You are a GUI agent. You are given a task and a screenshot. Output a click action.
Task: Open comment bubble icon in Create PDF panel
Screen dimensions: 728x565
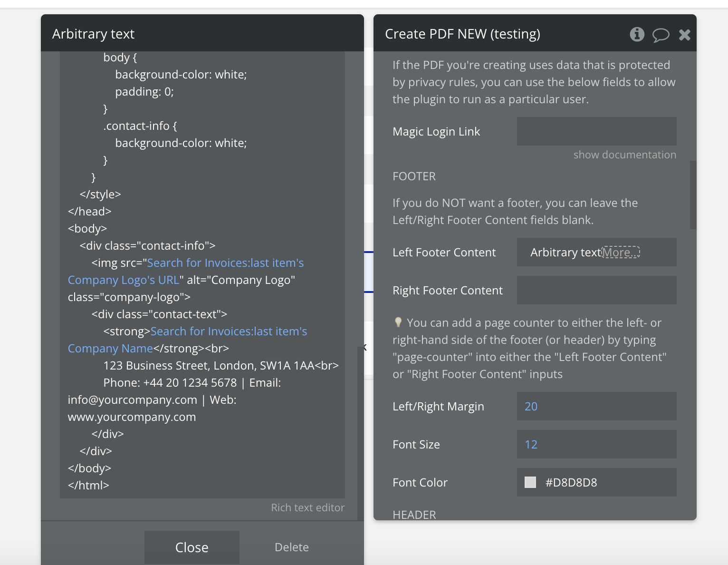(661, 35)
